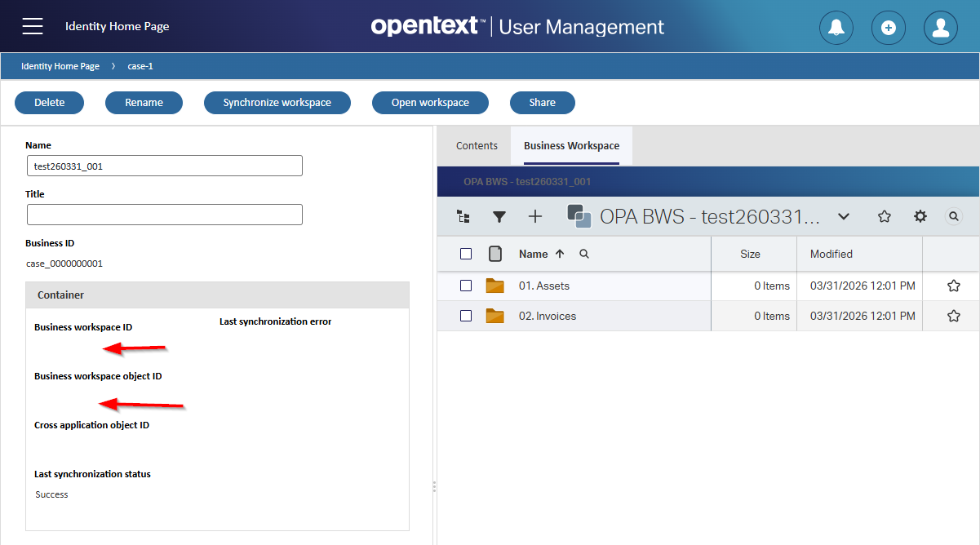Click Business ID value case_0000000001
The height and width of the screenshot is (545, 980).
coord(64,264)
